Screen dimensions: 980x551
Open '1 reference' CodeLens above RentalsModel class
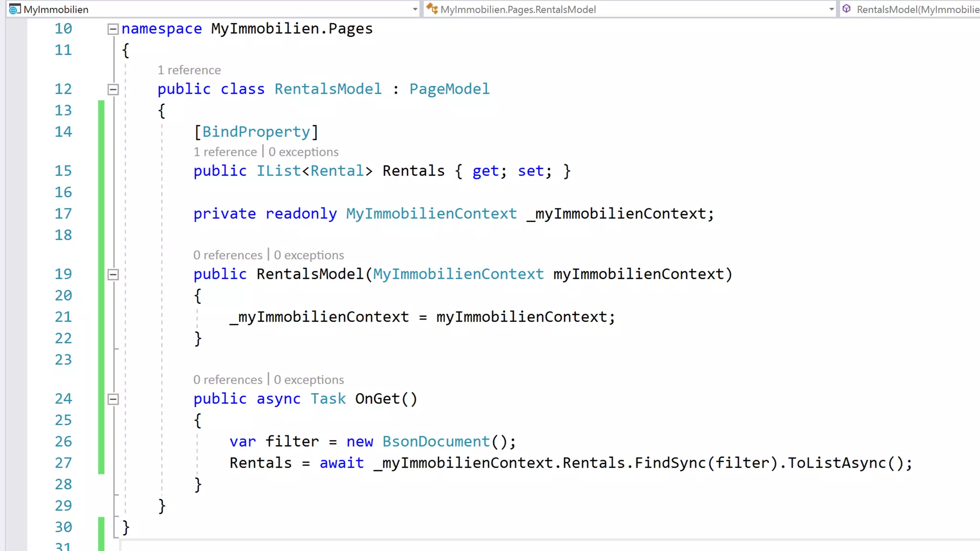[189, 70]
